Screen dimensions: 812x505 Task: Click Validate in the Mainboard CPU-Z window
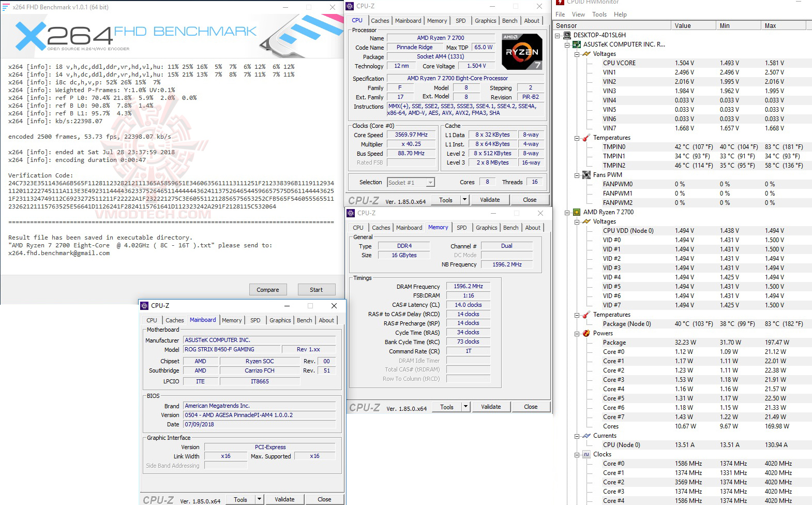(284, 499)
